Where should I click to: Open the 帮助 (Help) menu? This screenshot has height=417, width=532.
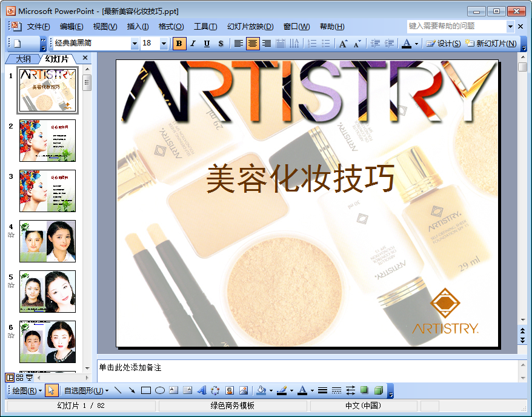tap(332, 27)
